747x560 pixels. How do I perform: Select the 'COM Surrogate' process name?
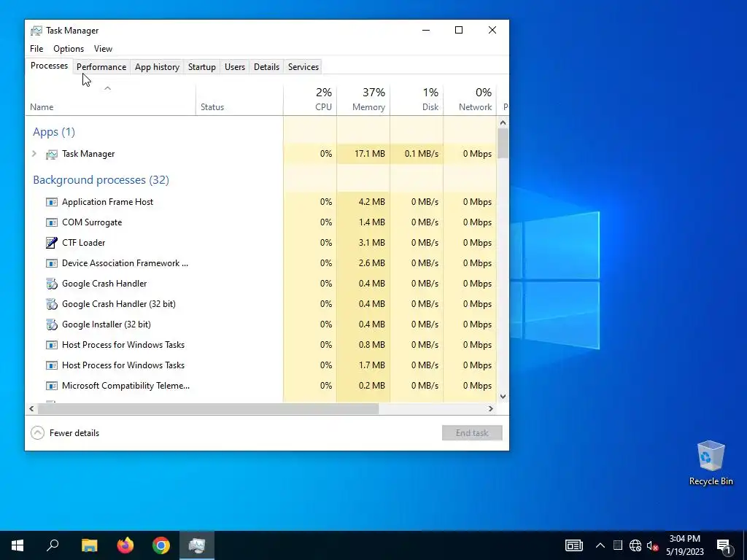(x=92, y=222)
